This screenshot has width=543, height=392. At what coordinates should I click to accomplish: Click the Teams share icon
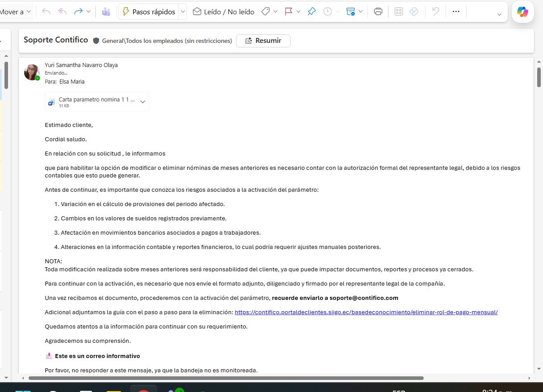(x=106, y=12)
